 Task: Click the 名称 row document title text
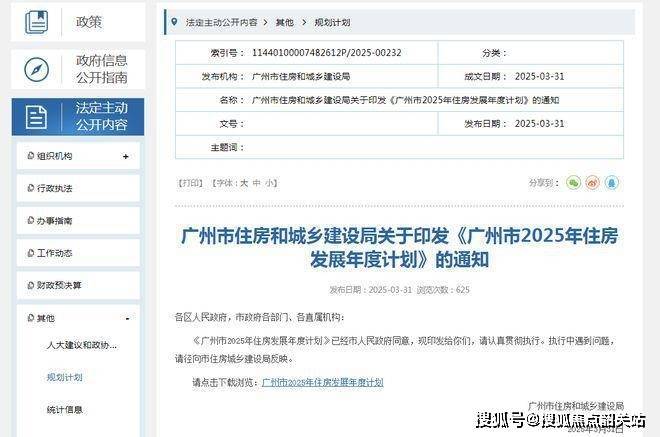tap(405, 100)
